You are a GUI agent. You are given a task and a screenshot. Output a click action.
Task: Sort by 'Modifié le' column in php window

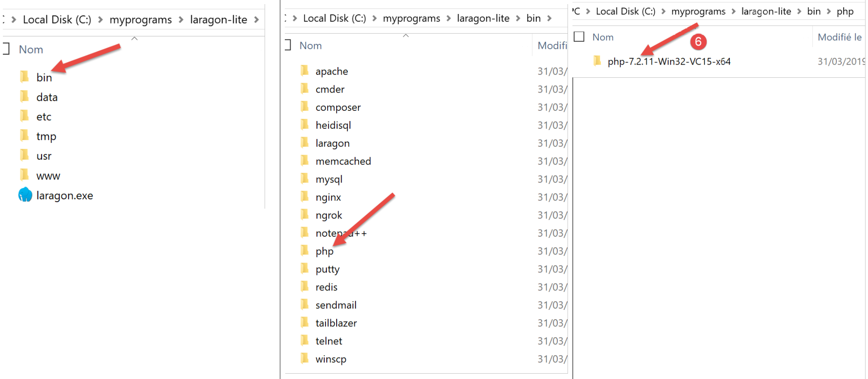click(839, 37)
